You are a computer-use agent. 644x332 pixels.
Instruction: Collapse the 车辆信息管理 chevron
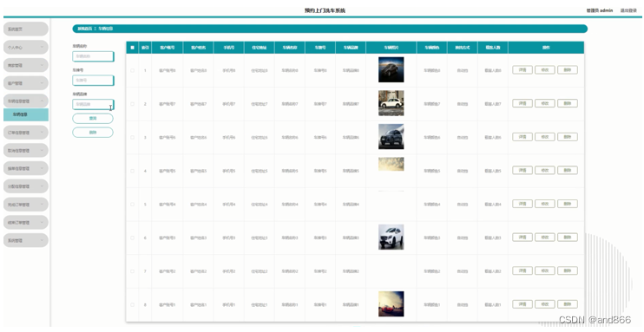[42, 101]
